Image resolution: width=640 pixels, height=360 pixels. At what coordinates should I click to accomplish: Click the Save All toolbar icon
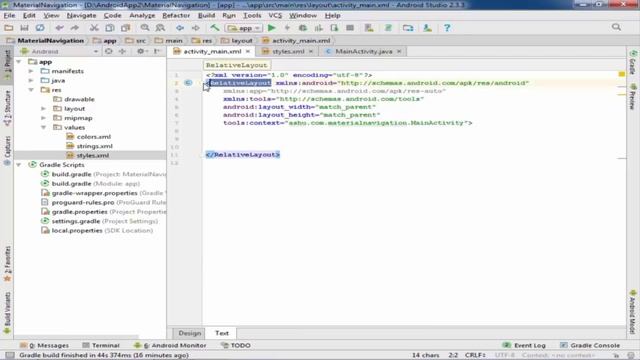(24, 28)
